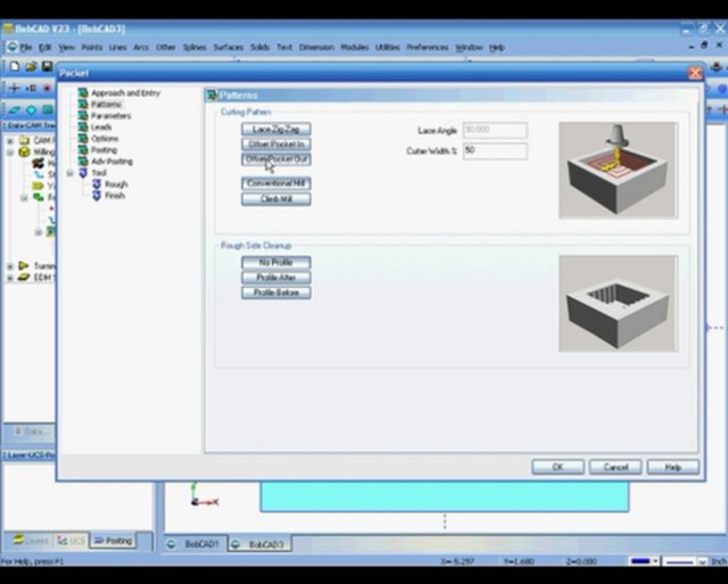The width and height of the screenshot is (728, 584).
Task: Open the Preferences menu
Action: (427, 47)
